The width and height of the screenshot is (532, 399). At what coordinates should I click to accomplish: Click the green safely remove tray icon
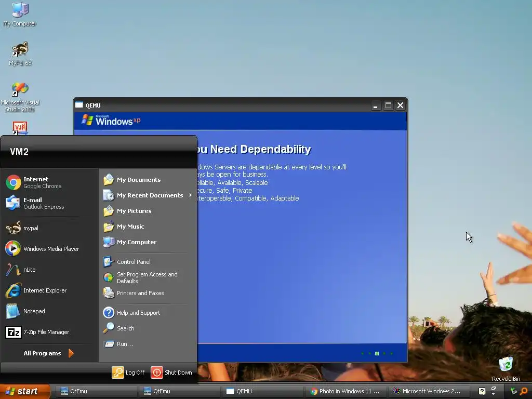pos(514,391)
